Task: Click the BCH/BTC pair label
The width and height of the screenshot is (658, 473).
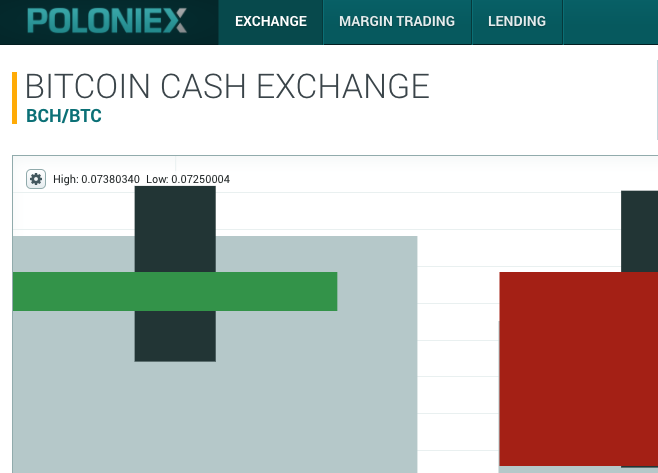Action: (64, 116)
